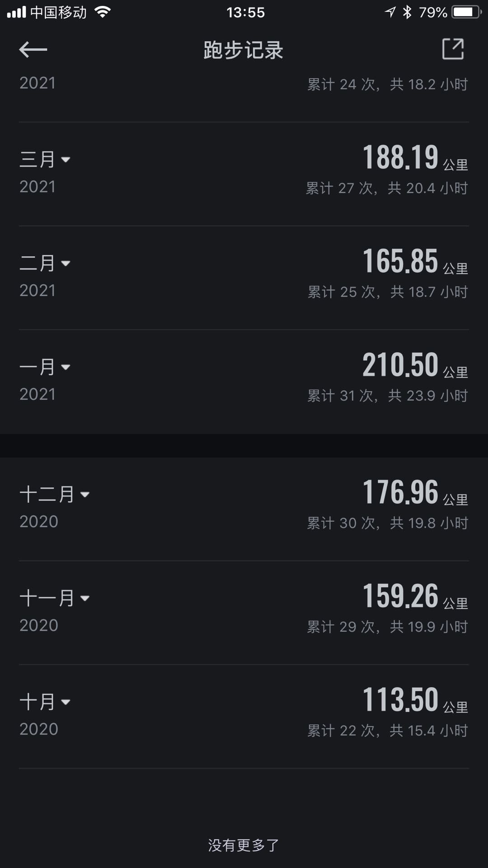Screen dimensions: 488x868
Task: Tap the 跑步记录 page title
Action: coord(243,50)
